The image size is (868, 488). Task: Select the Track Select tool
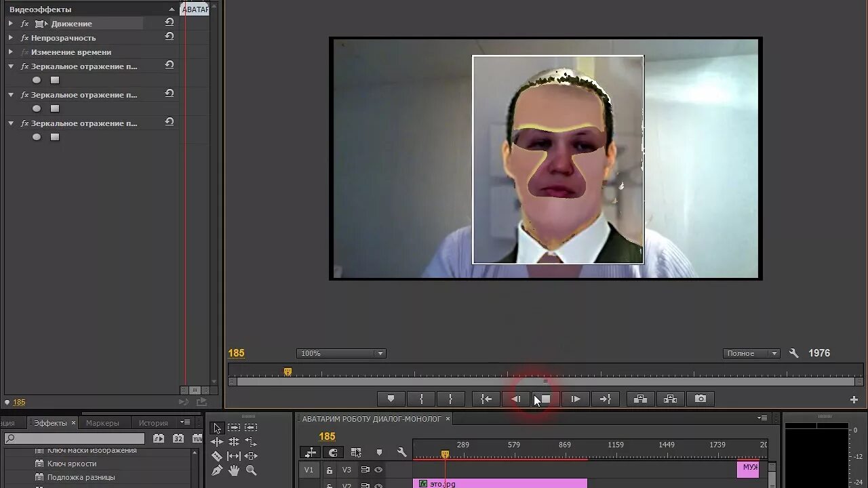[x=235, y=428]
